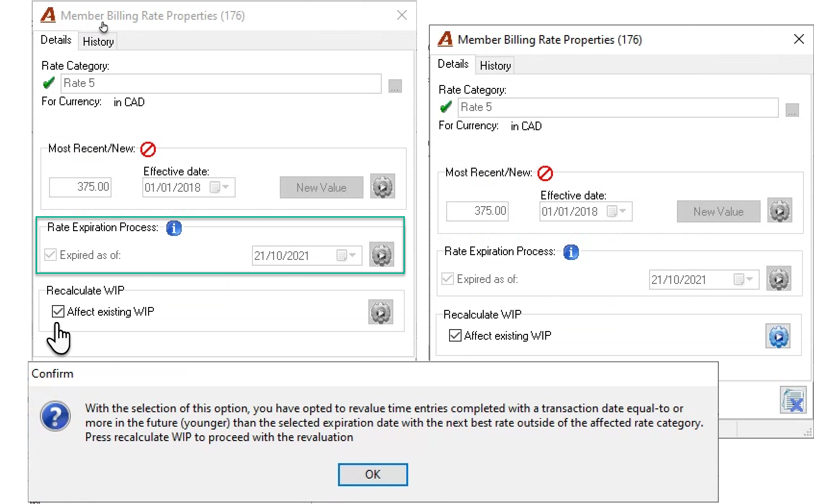Click the green checkmark beside Rate 5, left window

[x=49, y=84]
